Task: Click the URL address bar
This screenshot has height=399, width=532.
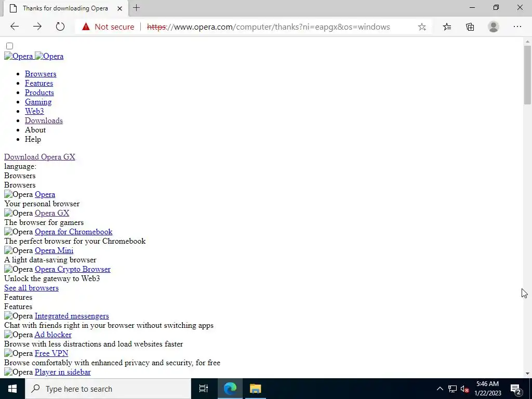Action: 268,27
